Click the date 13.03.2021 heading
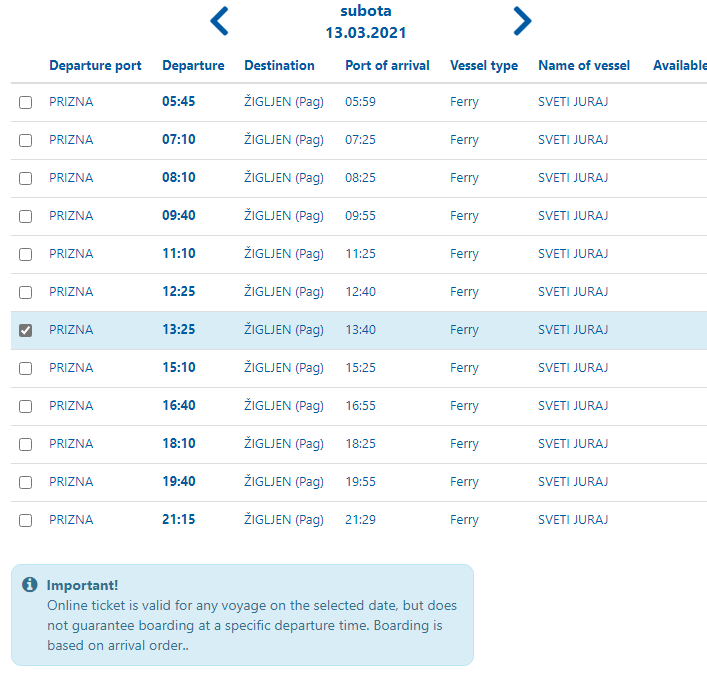 tap(365, 32)
